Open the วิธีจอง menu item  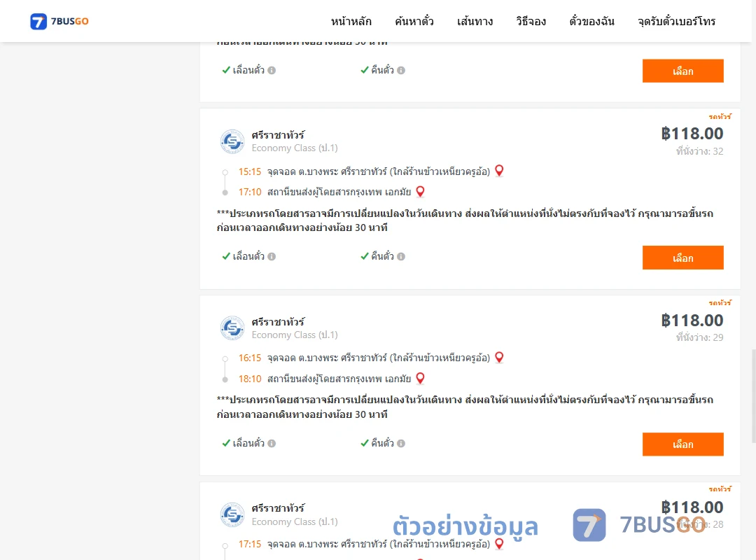[x=531, y=21]
